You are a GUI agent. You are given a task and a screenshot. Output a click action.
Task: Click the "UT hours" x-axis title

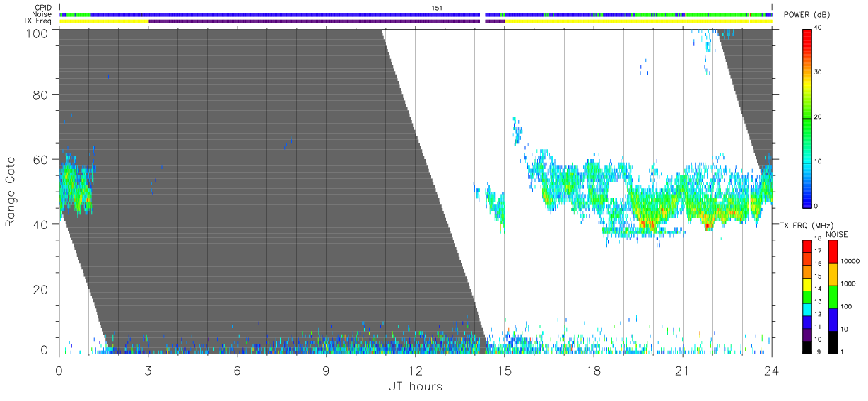pyautogui.click(x=415, y=387)
